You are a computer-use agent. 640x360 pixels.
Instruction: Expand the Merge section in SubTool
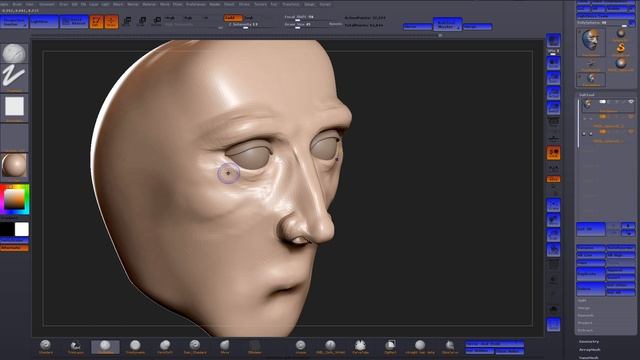584,308
